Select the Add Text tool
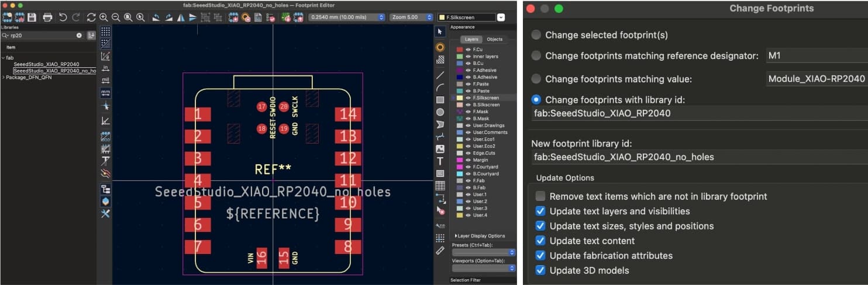Viewport: 868px width, 285px height. (440, 161)
